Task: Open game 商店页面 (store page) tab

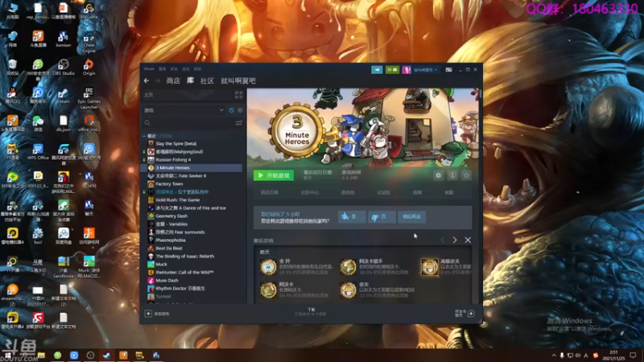Action: [x=270, y=192]
